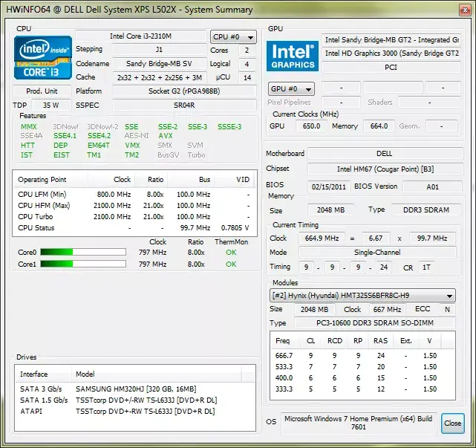Select the CPU Turbo operating point row
The width and height of the screenshot is (476, 448).
135,216
